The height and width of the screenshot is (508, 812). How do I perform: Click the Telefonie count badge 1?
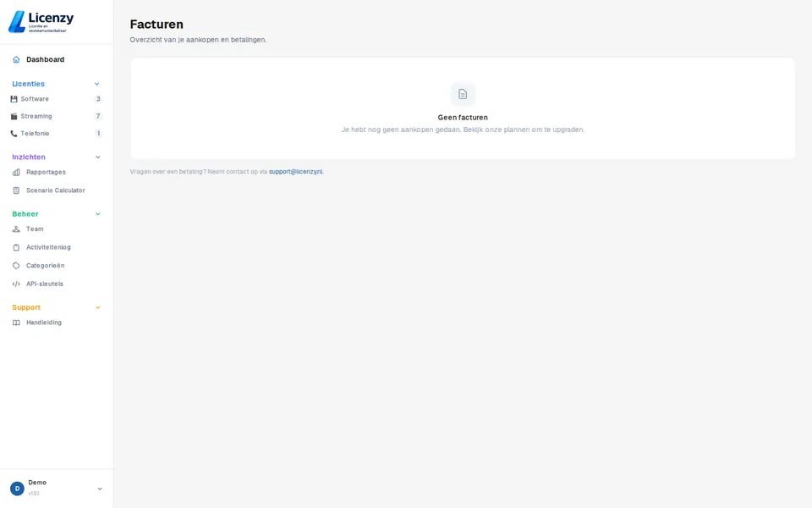click(98, 134)
